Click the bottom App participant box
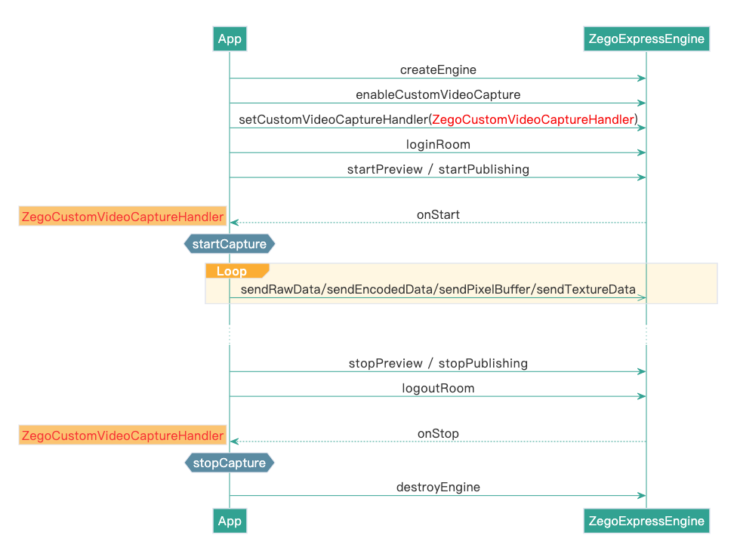The width and height of the screenshot is (737, 560). [x=230, y=521]
